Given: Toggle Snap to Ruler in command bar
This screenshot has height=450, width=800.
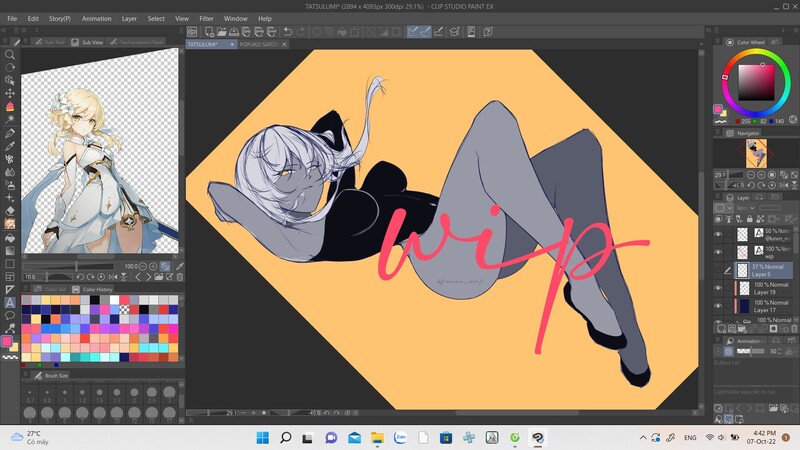Looking at the screenshot, I should coord(413,32).
